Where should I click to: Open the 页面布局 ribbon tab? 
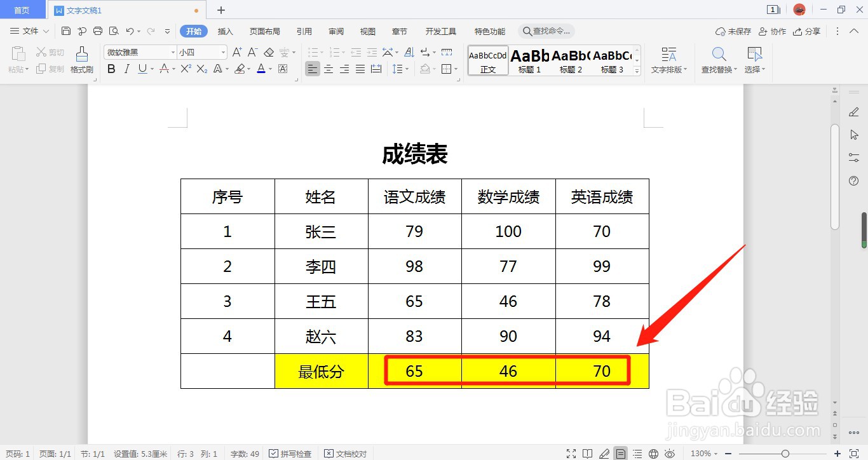point(264,30)
